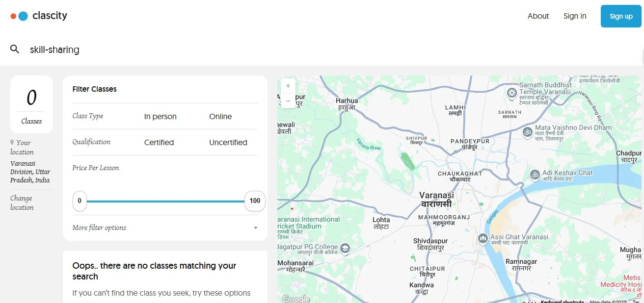Expand More filter options
Screen dimensions: 644x303
(x=99, y=227)
